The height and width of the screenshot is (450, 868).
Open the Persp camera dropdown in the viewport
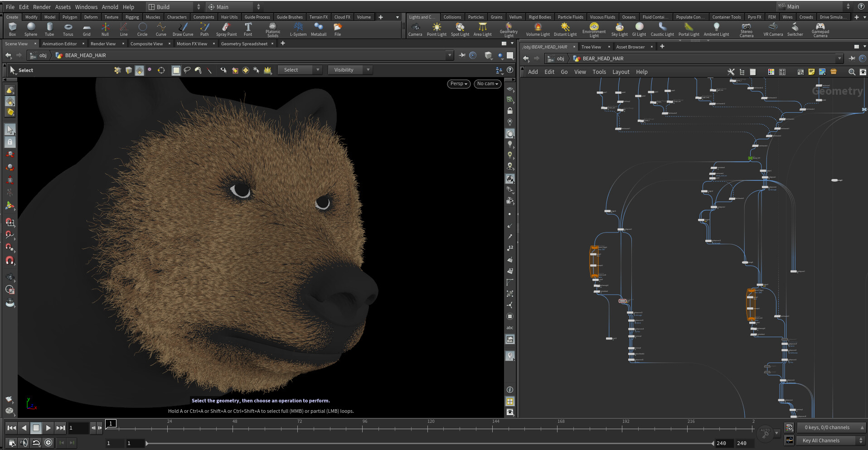click(458, 83)
